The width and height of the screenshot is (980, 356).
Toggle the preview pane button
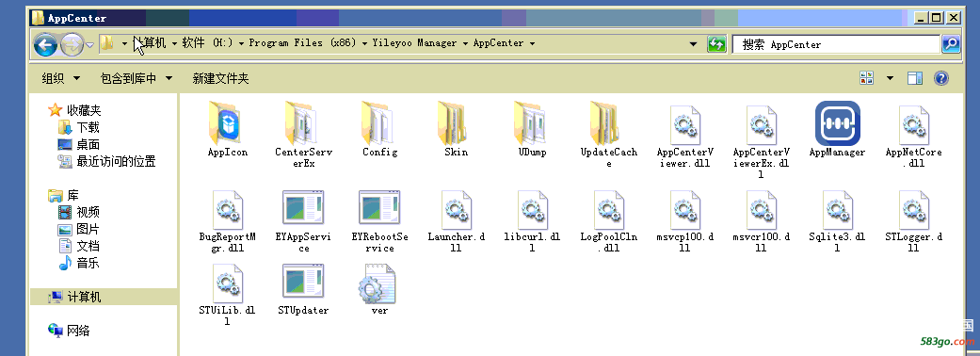pos(915,78)
